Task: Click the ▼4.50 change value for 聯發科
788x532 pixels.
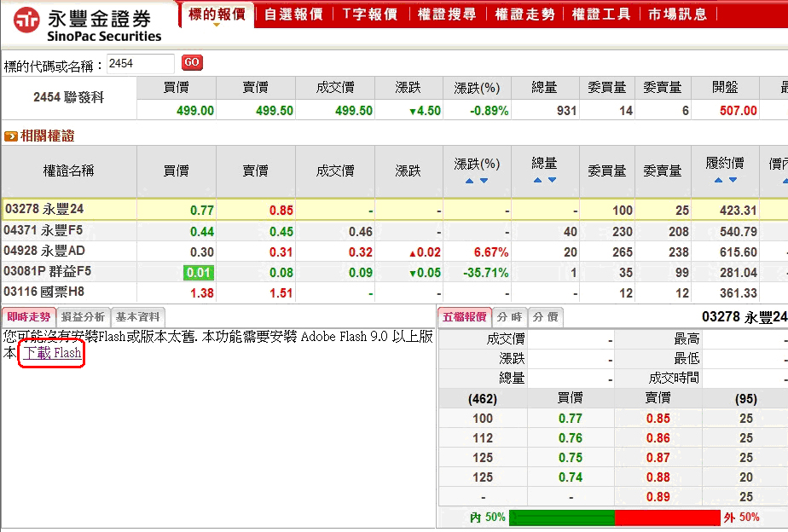Action: pos(425,111)
